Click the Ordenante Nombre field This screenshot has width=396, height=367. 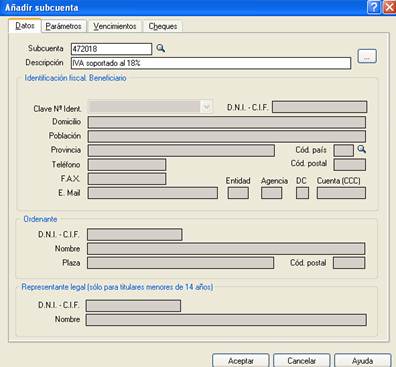(x=226, y=249)
